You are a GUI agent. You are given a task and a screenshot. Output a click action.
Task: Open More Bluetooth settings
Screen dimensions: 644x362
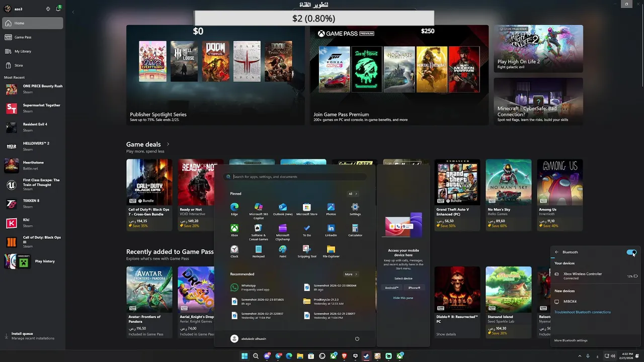click(x=571, y=340)
